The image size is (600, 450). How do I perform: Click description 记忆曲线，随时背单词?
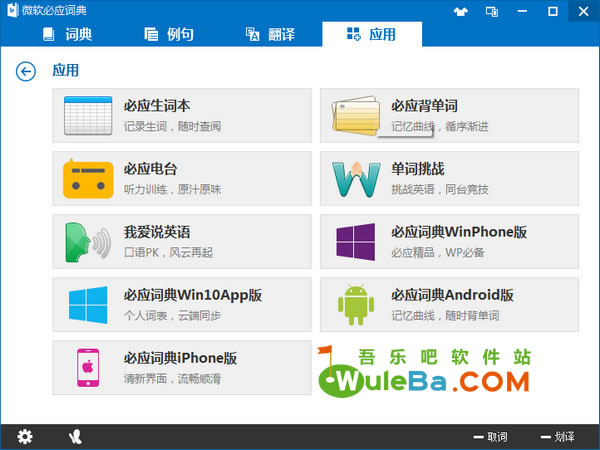point(445,316)
